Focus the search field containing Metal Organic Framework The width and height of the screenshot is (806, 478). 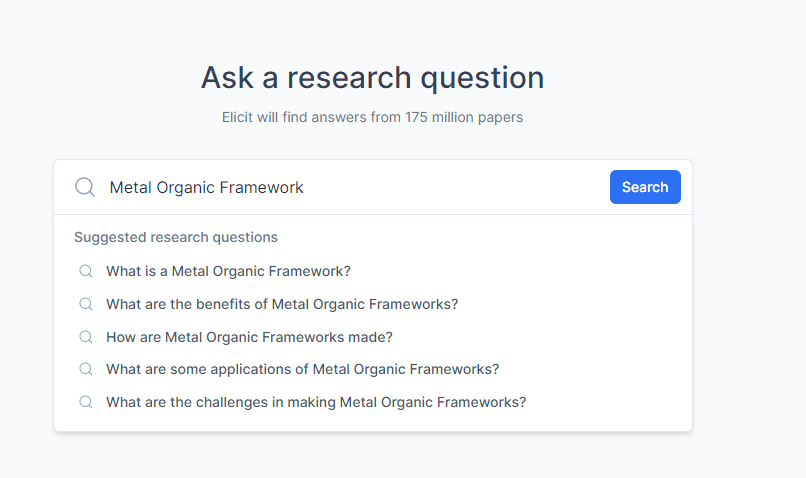[x=355, y=187]
